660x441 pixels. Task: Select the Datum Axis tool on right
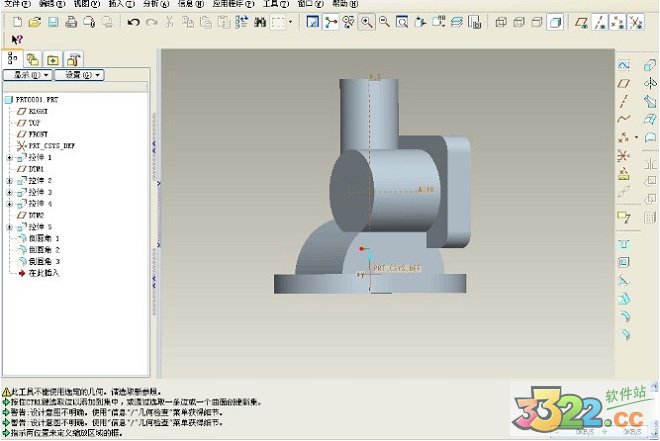(623, 101)
